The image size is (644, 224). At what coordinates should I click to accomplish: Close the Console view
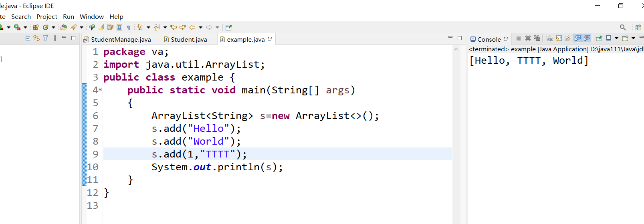click(x=506, y=39)
